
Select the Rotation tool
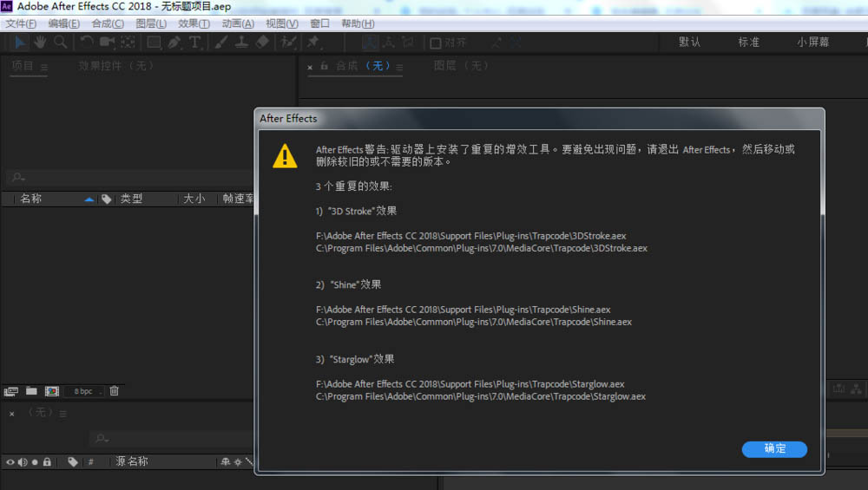[x=86, y=42]
